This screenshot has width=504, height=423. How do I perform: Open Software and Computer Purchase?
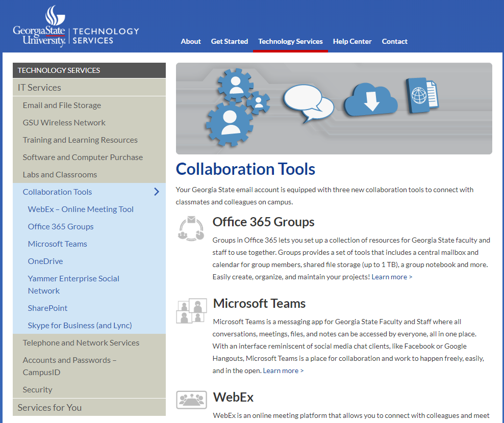(x=89, y=157)
